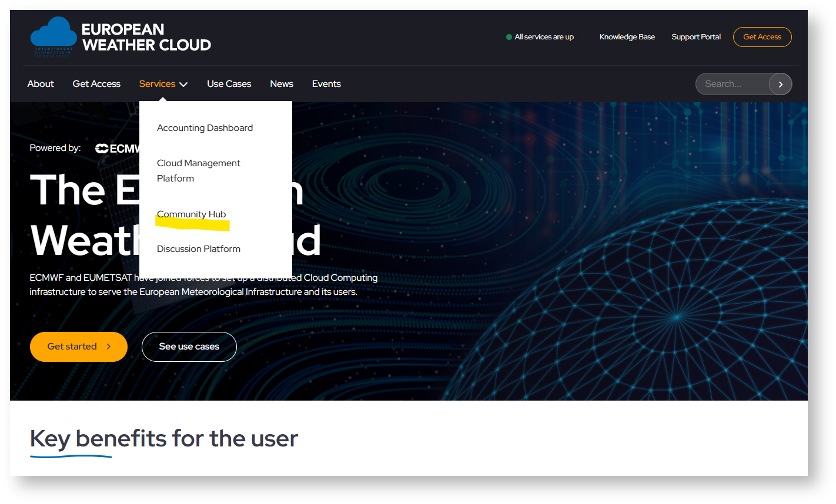Viewport: 836px width, 504px height.
Task: Open the Support Portal link
Action: (695, 37)
